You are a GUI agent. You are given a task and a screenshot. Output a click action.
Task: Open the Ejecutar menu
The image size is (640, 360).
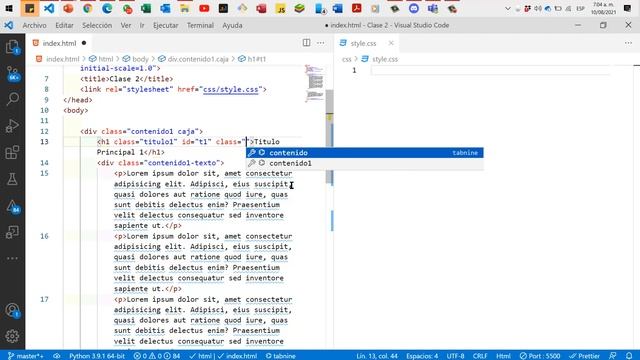pos(165,25)
